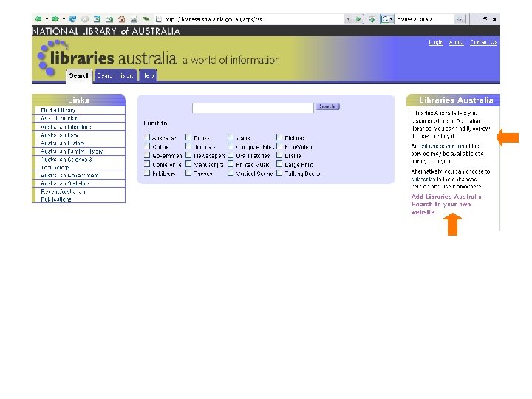Image resolution: width=532 pixels, height=399 pixels.
Task: Switch to the Help tab
Action: click(x=149, y=75)
